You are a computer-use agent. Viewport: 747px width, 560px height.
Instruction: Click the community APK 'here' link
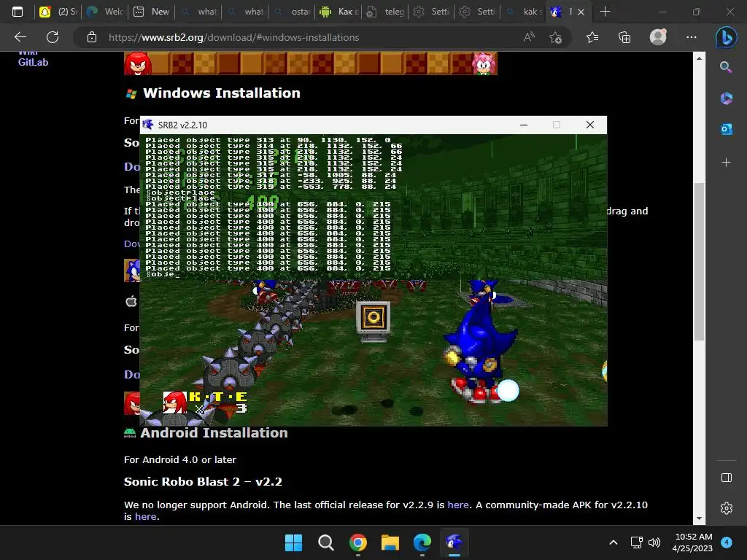145,517
